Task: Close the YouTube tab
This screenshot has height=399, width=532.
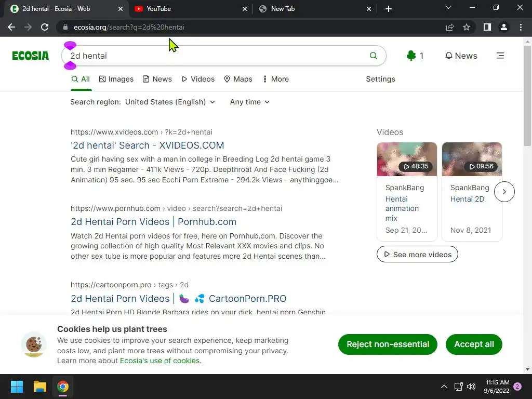Action: (x=244, y=9)
